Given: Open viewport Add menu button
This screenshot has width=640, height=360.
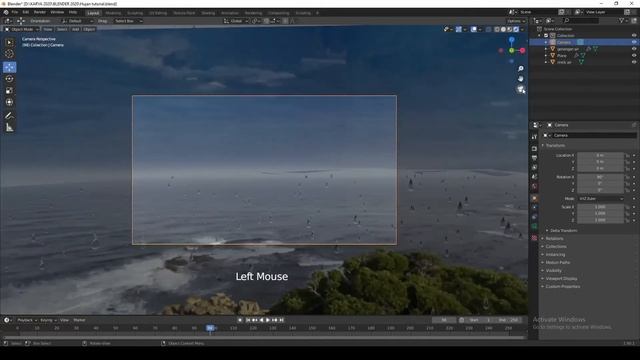Looking at the screenshot, I should point(76,29).
